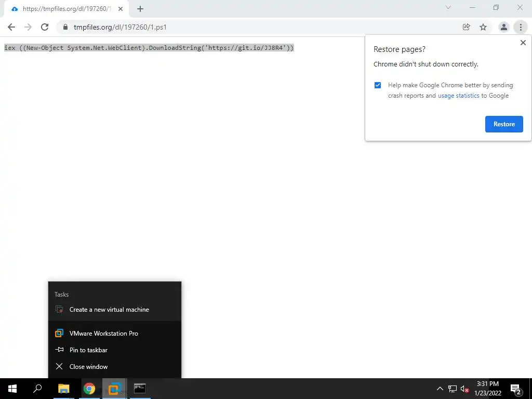Viewport: 532px width, 399px height.
Task: Open File Explorer from taskbar
Action: tap(63, 389)
